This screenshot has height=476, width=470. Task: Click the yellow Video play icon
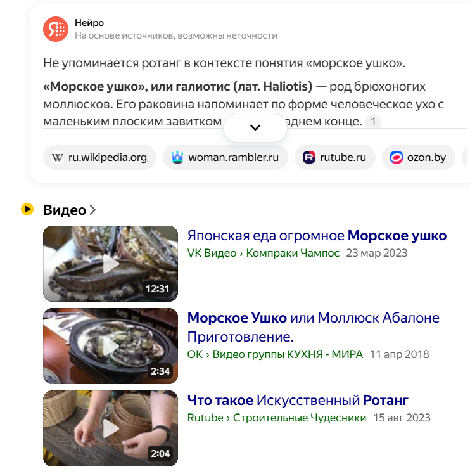(27, 209)
